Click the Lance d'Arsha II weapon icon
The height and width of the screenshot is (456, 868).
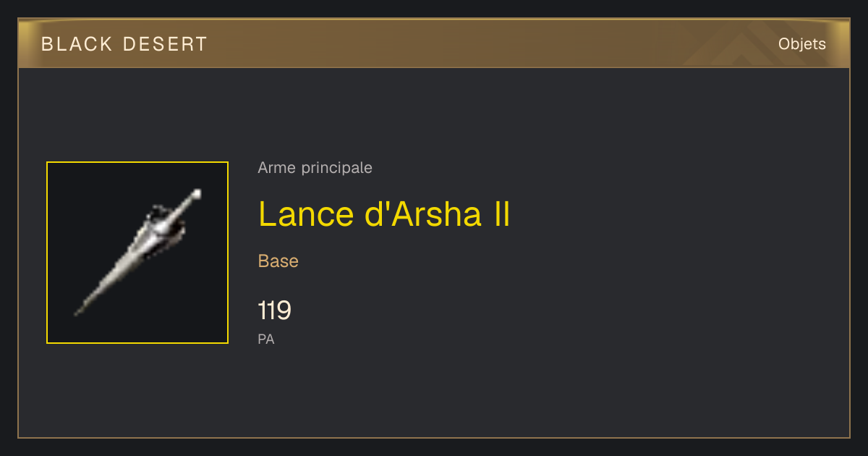coord(138,252)
